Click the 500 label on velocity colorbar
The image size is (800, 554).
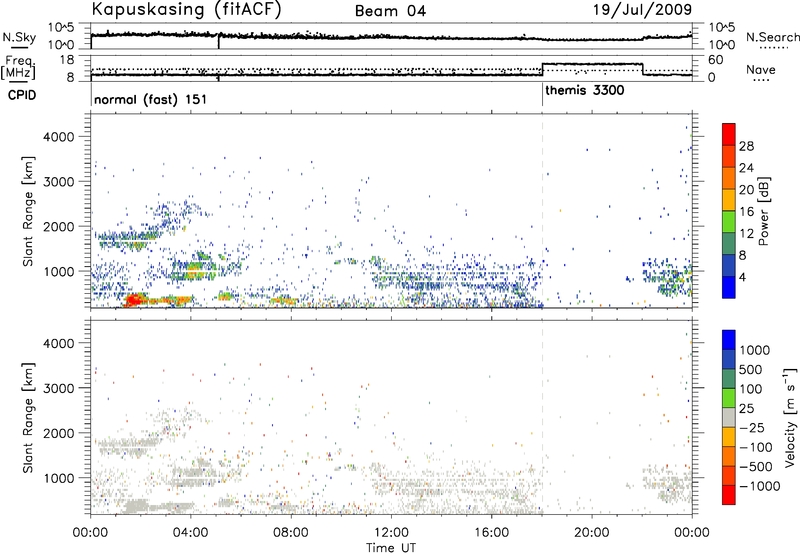pyautogui.click(x=751, y=370)
